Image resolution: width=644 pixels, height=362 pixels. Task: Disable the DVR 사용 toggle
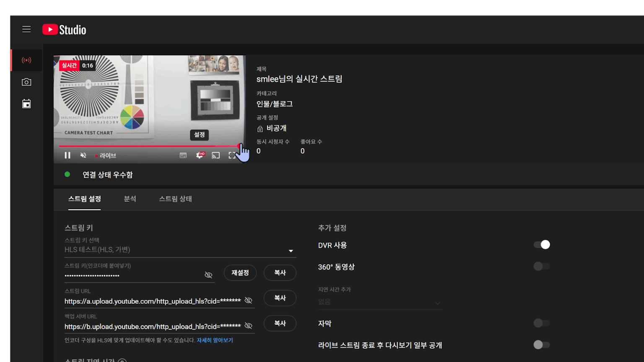541,244
